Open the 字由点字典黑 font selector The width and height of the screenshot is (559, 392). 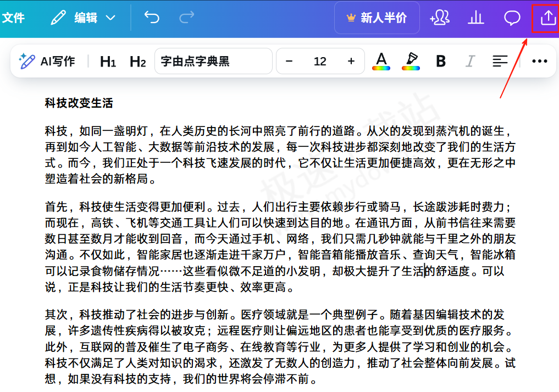point(213,61)
